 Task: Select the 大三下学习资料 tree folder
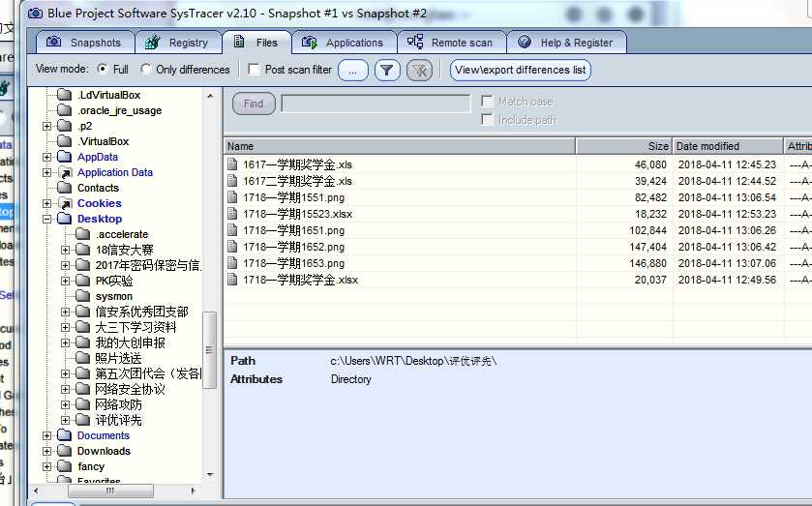pos(135,327)
